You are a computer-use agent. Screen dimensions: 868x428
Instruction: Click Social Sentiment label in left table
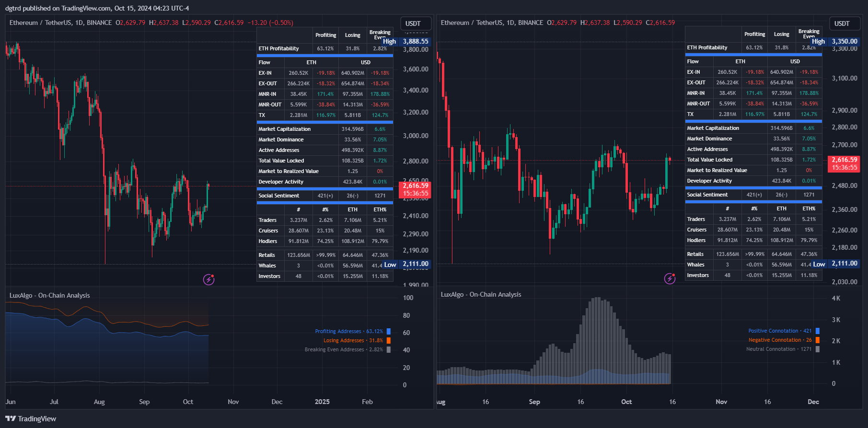click(x=279, y=196)
